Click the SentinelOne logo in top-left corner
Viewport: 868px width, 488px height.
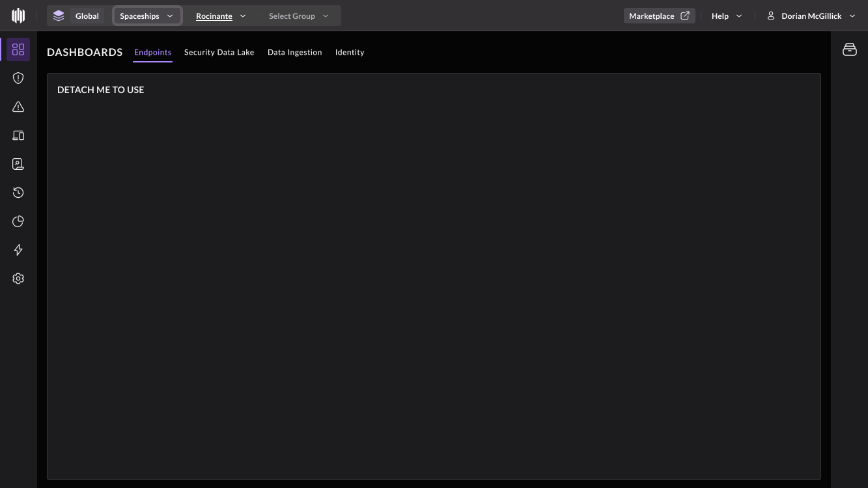pyautogui.click(x=18, y=16)
